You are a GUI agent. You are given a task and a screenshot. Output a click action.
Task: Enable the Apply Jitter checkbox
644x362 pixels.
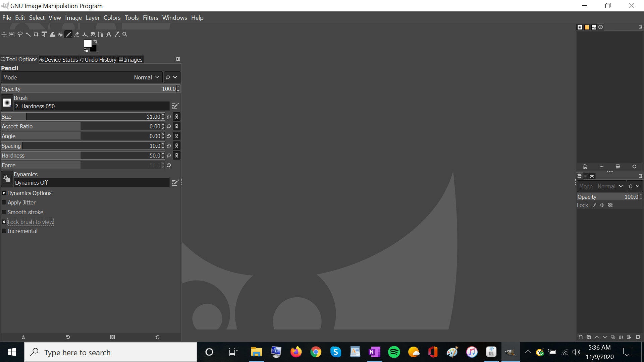[4, 202]
